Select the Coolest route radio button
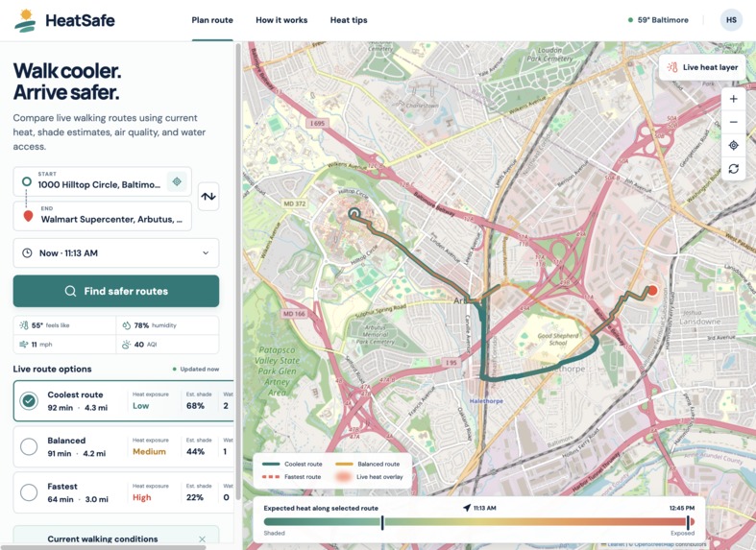Screen dimensions: 756x550 coord(29,400)
